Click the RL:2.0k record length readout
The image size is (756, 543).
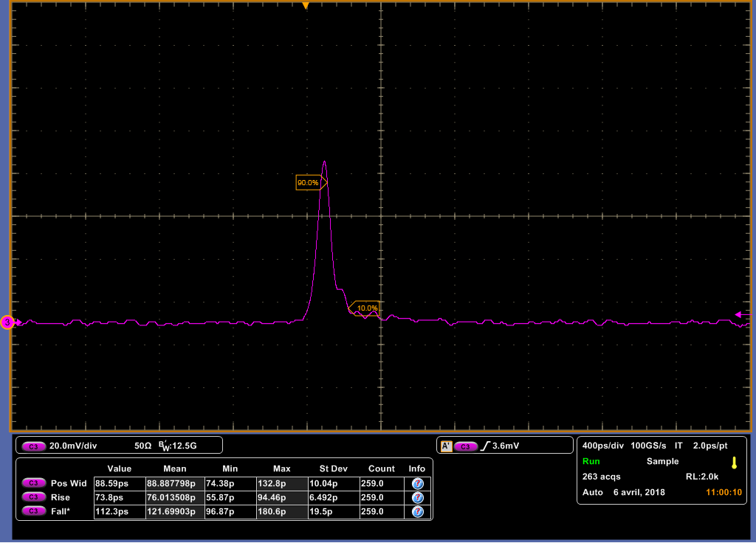[702, 477]
